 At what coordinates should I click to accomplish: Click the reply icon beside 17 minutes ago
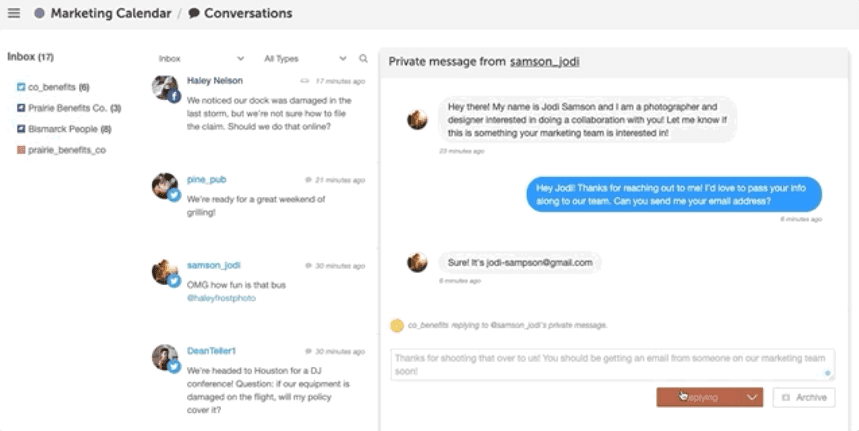coord(305,81)
